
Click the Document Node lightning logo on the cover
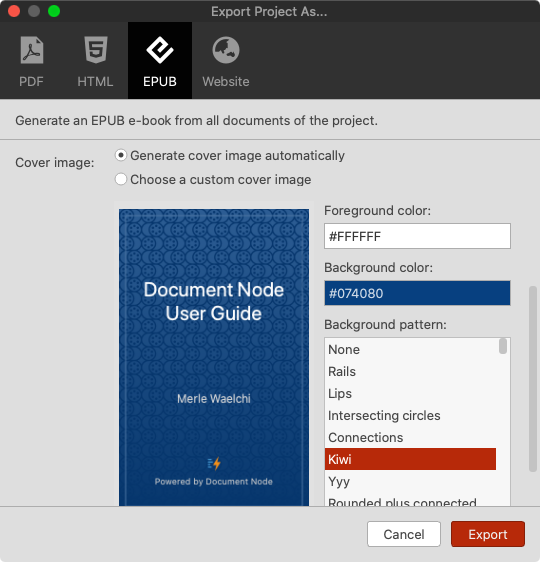coord(214,463)
